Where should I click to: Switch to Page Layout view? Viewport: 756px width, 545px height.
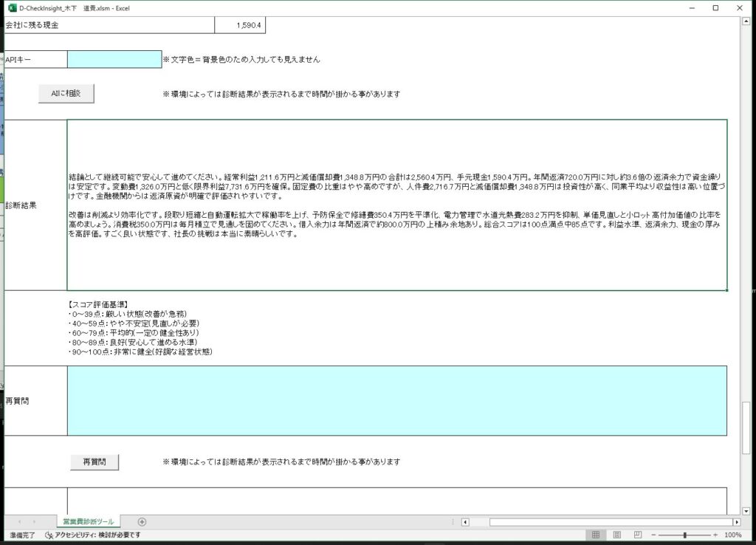click(617, 535)
